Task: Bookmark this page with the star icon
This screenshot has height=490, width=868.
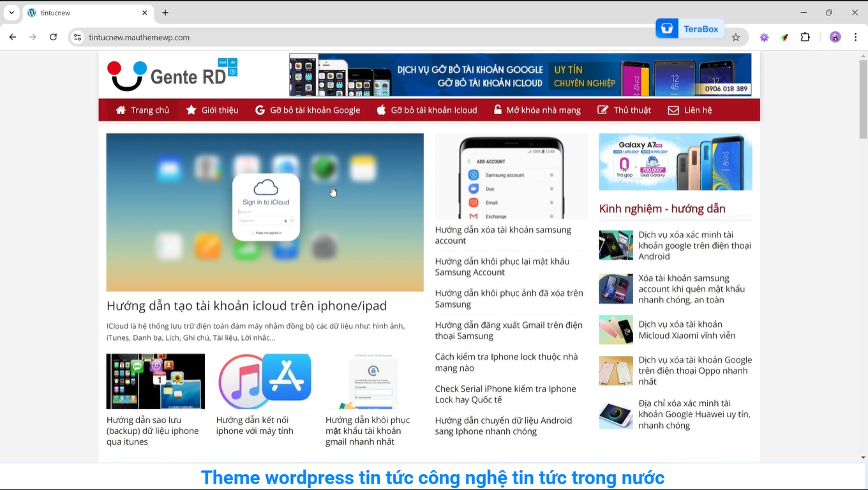Action: 736,37
